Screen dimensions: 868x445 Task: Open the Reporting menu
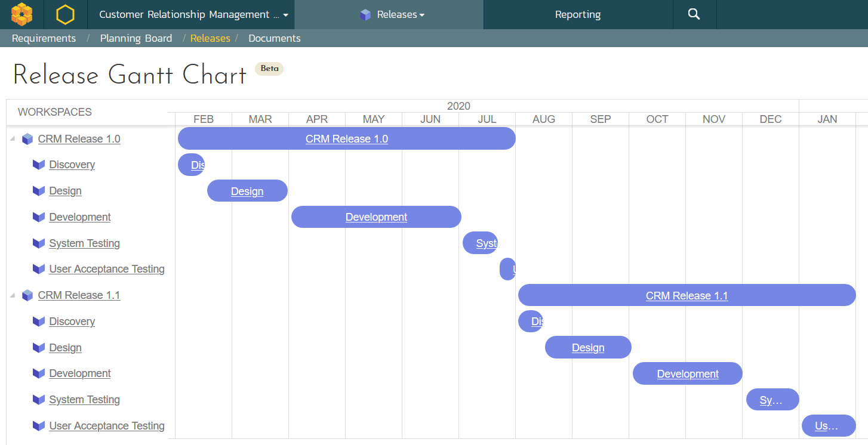[577, 14]
